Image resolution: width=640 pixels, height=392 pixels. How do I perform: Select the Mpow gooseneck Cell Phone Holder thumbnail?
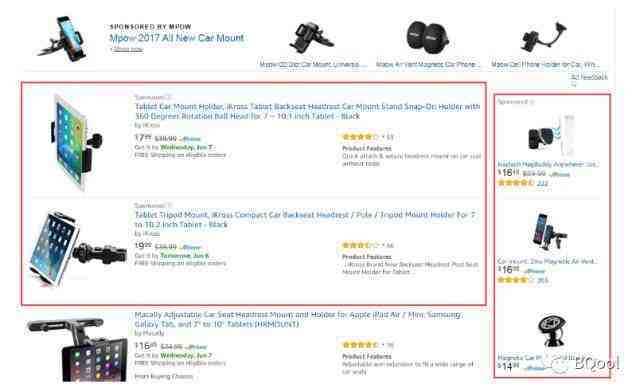point(544,38)
